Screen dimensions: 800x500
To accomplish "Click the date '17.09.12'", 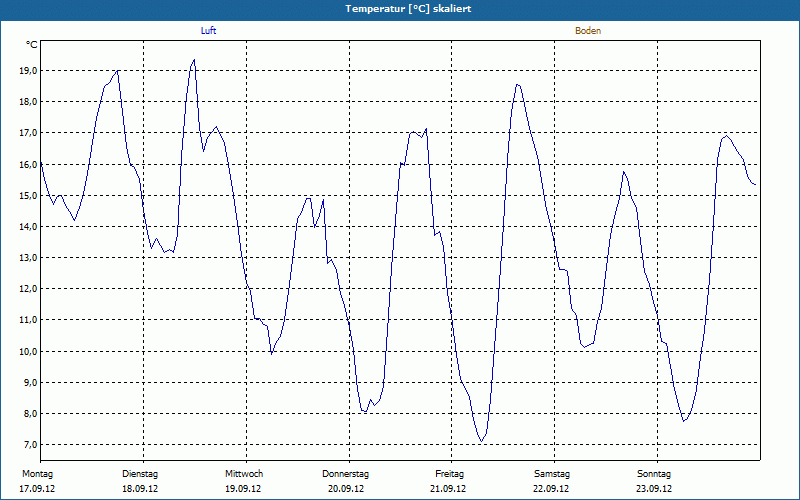I will point(37,489).
